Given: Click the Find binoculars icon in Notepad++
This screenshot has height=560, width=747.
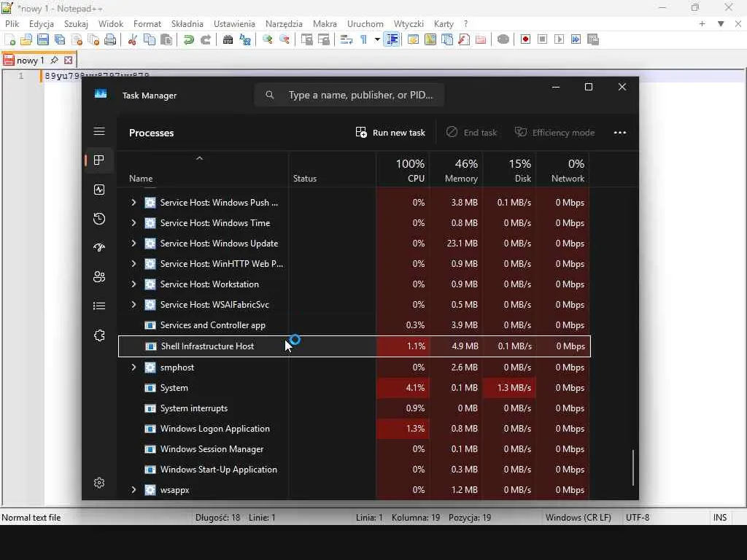Looking at the screenshot, I should (228, 39).
